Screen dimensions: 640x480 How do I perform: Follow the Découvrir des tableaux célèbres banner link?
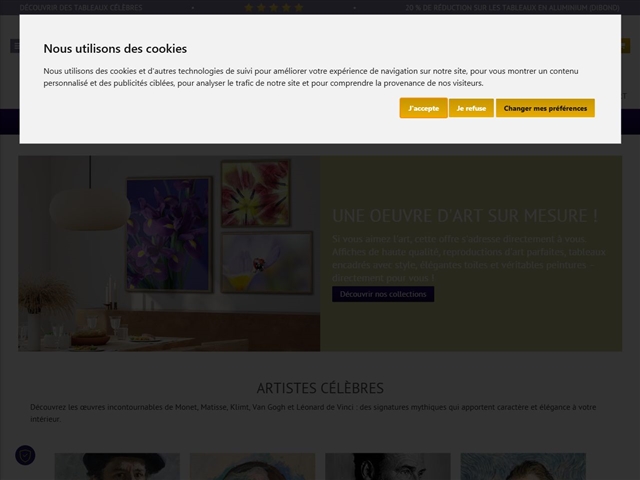(x=81, y=7)
